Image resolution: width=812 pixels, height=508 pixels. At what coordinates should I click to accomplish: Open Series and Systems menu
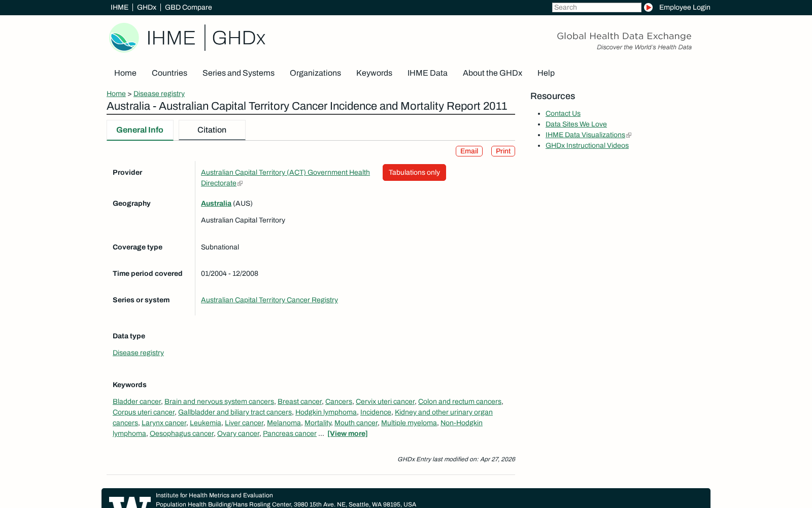tap(239, 73)
